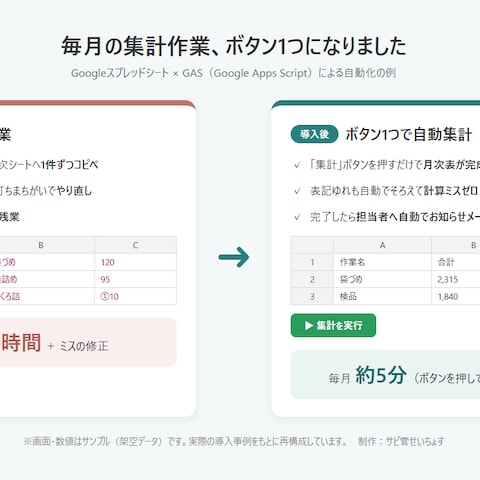Click the cell 合計
480x480 pixels.
point(456,262)
